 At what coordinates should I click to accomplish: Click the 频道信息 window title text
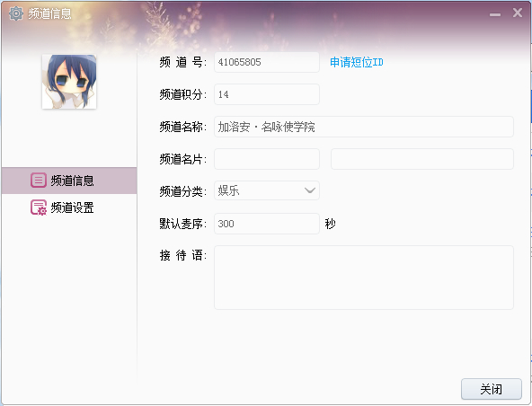click(x=50, y=13)
